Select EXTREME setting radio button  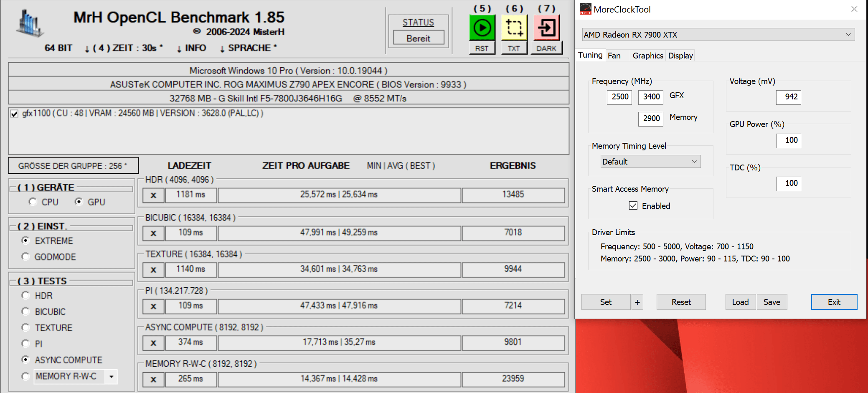coord(25,241)
